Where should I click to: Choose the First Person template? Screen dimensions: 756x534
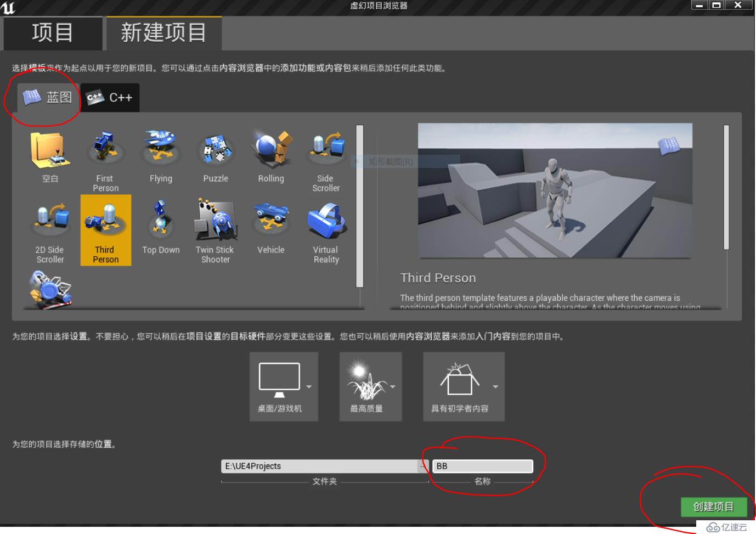point(105,160)
